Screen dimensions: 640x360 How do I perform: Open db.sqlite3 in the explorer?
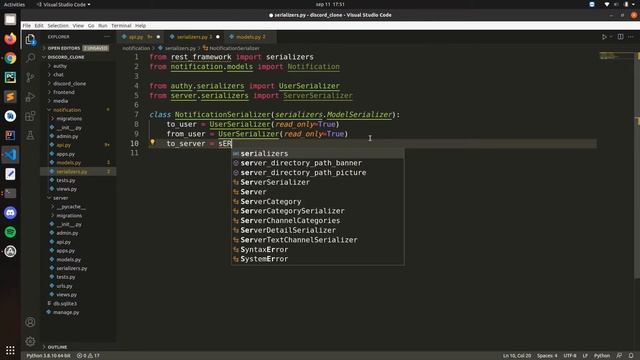pos(65,303)
